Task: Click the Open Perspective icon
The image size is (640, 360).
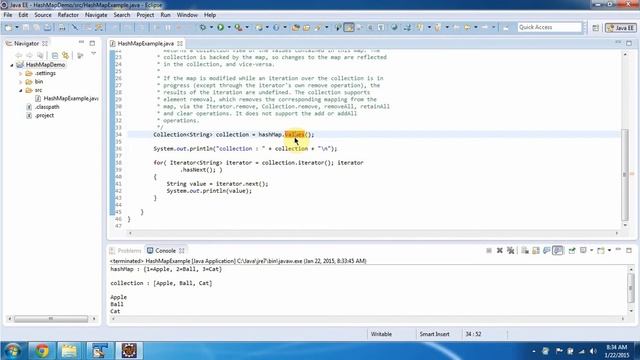Action: [596, 28]
